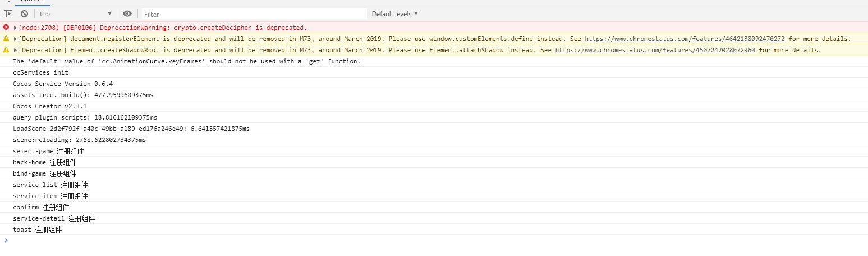
Task: Click the red error icon beside DeprecationWarning
Action: (x=6, y=28)
